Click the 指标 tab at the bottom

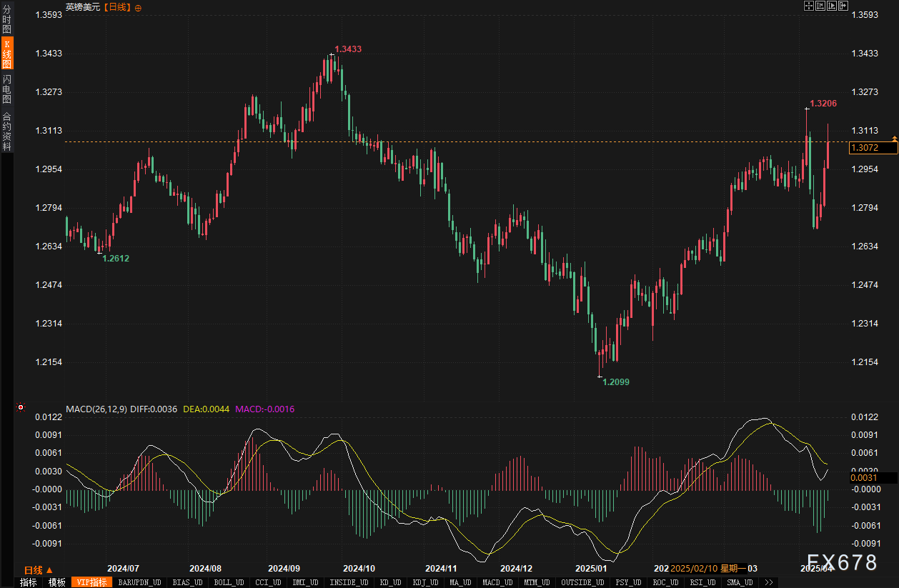(28, 582)
